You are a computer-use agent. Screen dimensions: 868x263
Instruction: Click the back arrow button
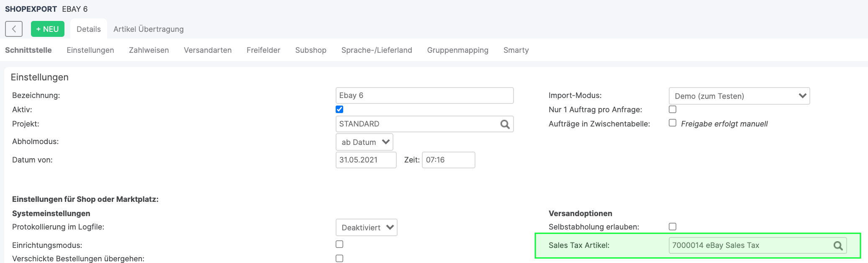pyautogui.click(x=14, y=29)
